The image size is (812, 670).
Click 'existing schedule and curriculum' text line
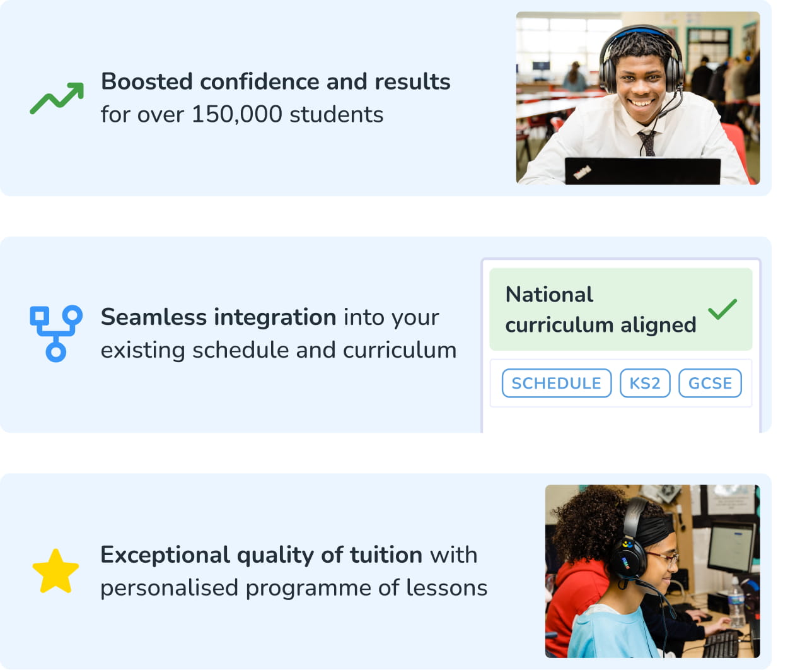[279, 350]
